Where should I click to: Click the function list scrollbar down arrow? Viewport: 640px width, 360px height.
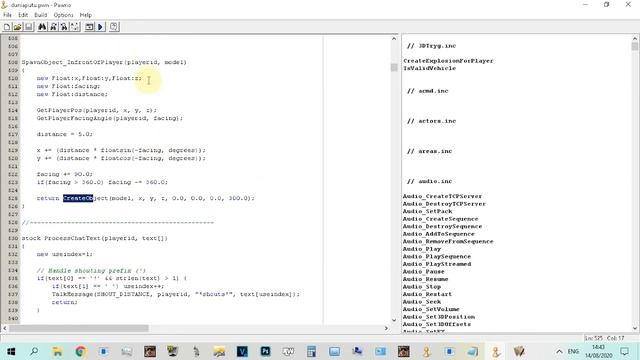(x=635, y=328)
